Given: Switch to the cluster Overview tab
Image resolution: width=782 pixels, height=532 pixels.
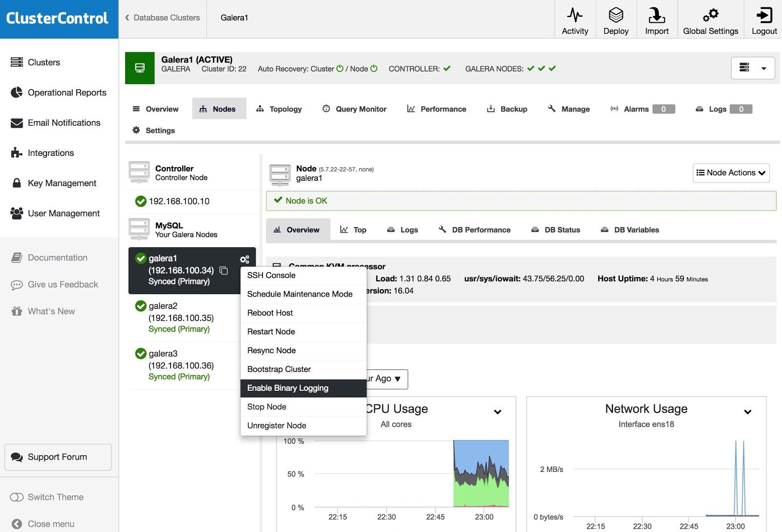Looking at the screenshot, I should click(155, 109).
